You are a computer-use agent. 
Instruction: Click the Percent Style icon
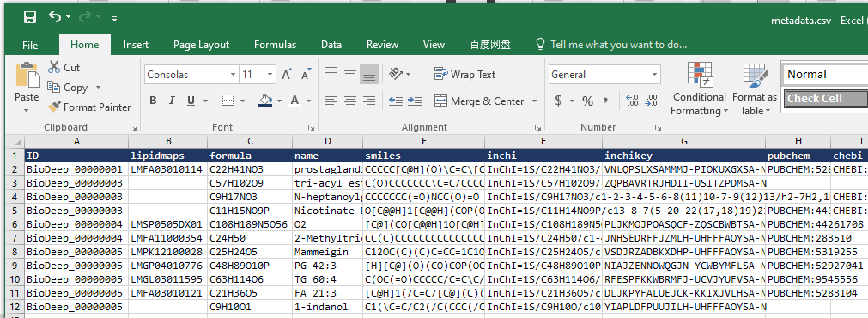tap(587, 101)
